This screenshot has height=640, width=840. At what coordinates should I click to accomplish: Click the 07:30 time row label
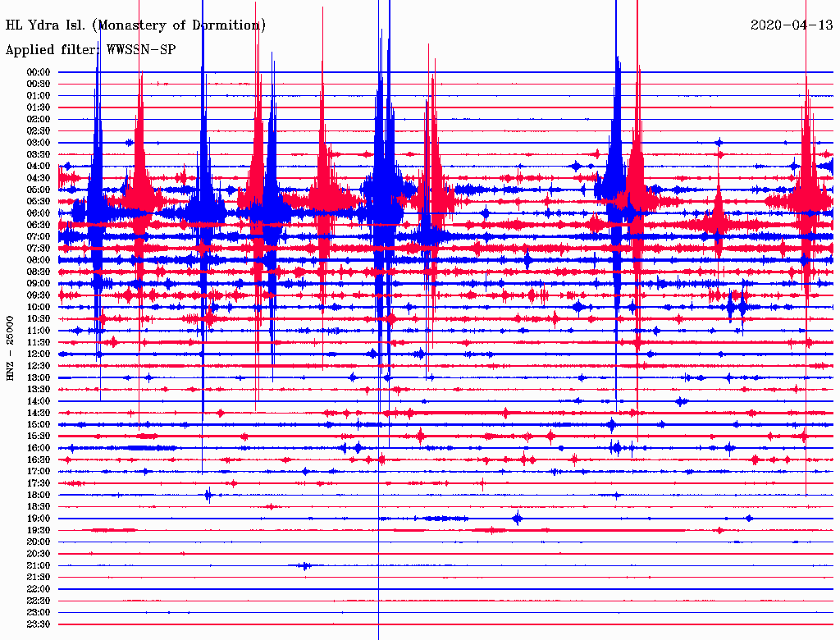[39, 249]
